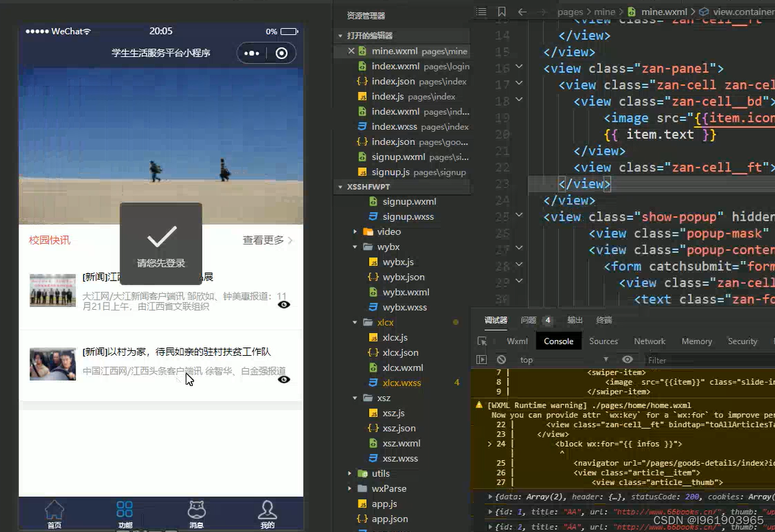Screen dimensions: 775x532
Task: Clear the console with the ban icon
Action: pyautogui.click(x=502, y=359)
